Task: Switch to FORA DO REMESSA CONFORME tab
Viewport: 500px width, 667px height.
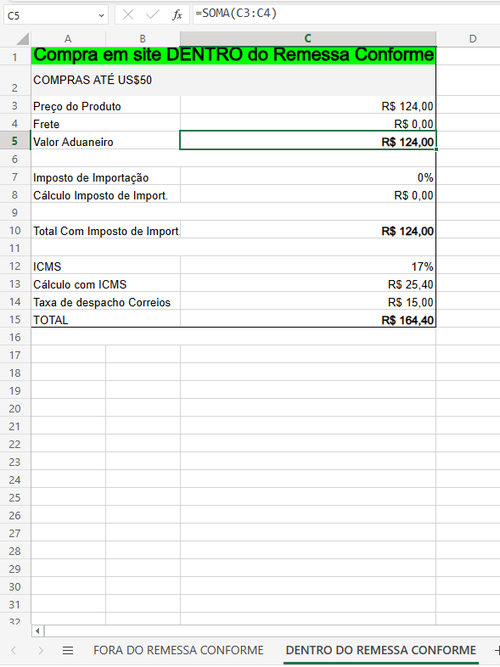Action: tap(178, 650)
